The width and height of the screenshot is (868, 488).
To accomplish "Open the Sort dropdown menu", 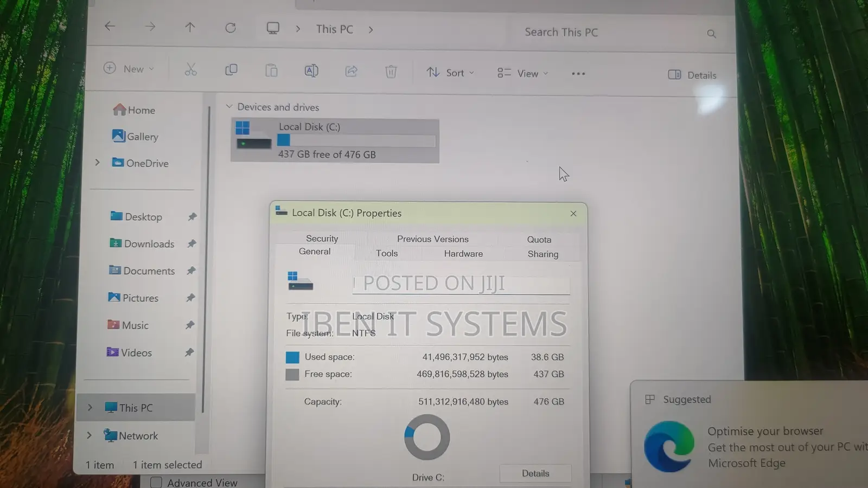I will tap(450, 73).
